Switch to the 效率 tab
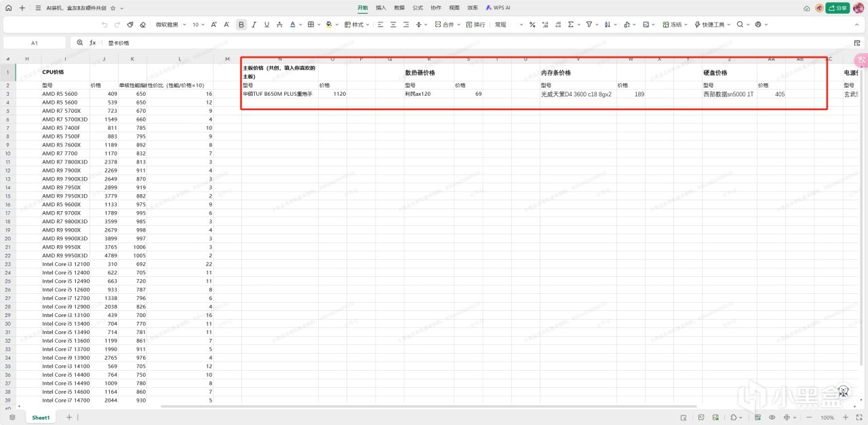 click(473, 8)
